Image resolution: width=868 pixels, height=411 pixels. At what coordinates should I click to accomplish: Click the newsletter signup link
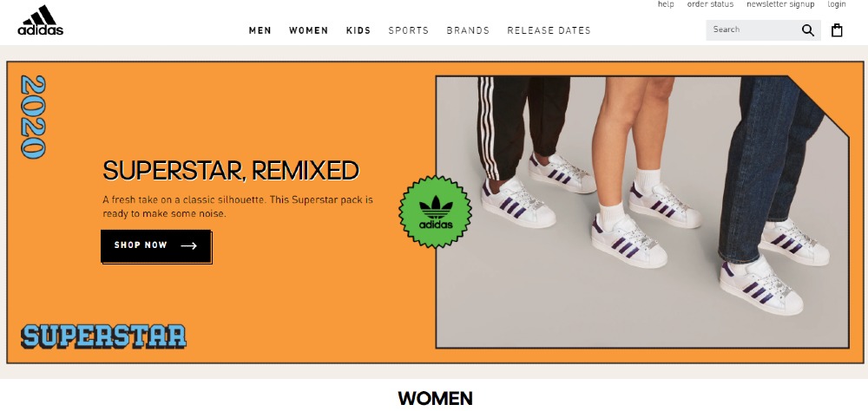pos(780,4)
